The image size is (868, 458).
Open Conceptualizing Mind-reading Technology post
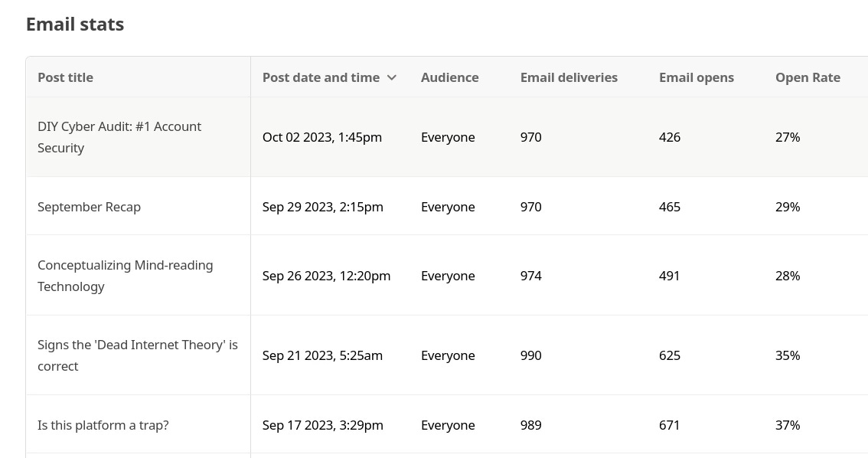[125, 276]
